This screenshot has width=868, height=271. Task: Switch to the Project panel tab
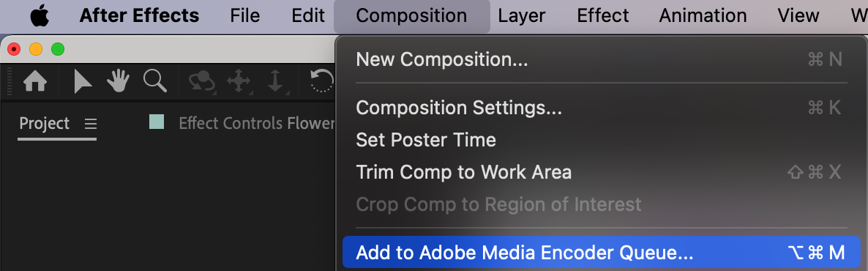tap(45, 123)
